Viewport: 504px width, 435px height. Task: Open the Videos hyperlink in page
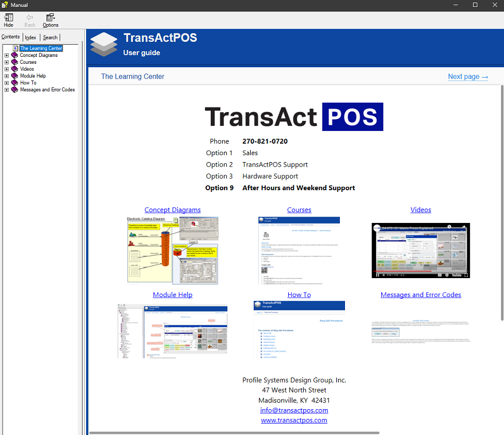(421, 210)
